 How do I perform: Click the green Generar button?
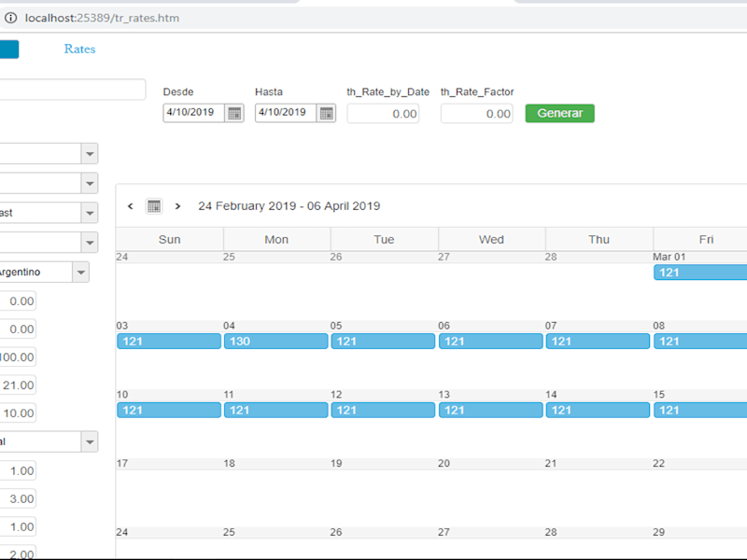point(559,113)
